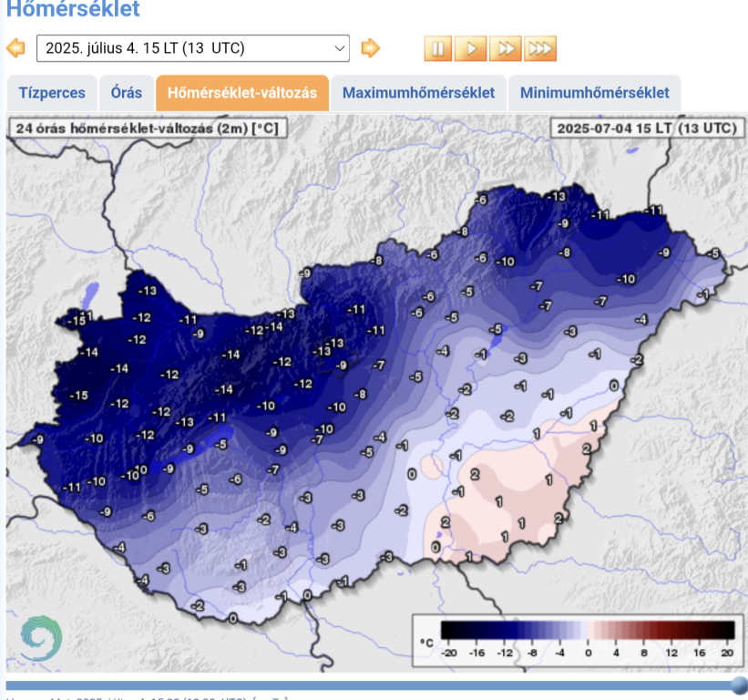
Task: Switch to the Tízperces tab
Action: click(x=52, y=93)
